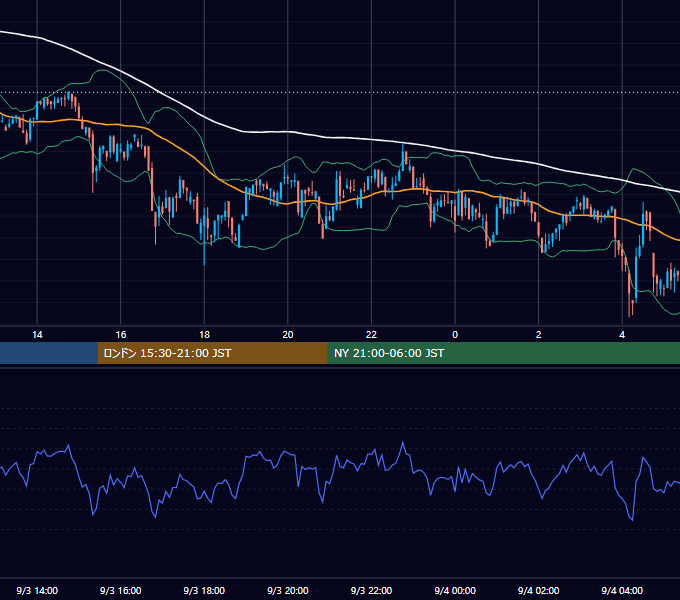Click the 9/3 18:00 time label
Screen dimensions: 680x600
pyautogui.click(x=204, y=590)
